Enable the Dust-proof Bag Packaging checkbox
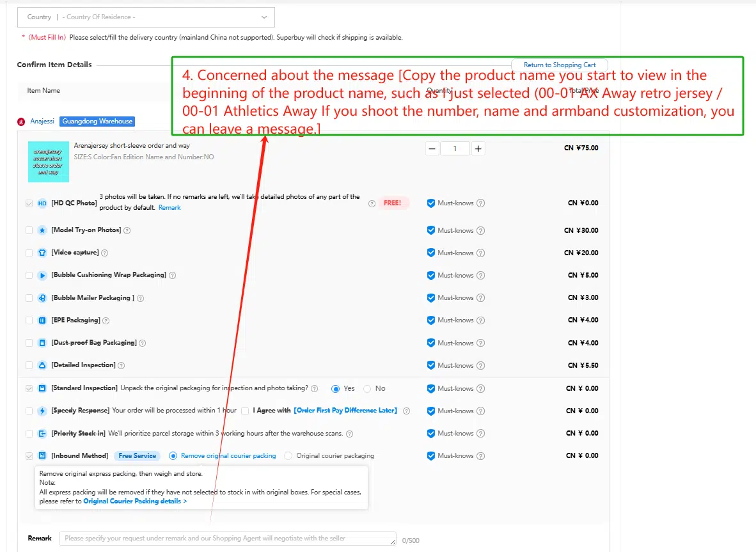This screenshot has height=552, width=756. (x=29, y=343)
